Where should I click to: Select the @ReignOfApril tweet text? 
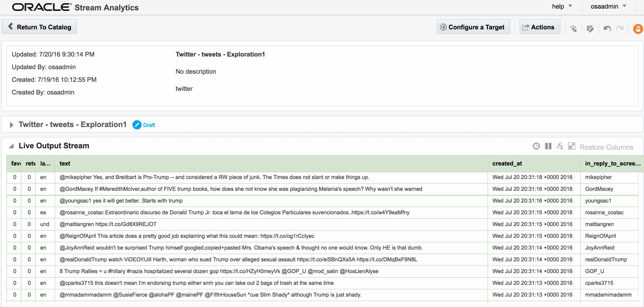187,236
